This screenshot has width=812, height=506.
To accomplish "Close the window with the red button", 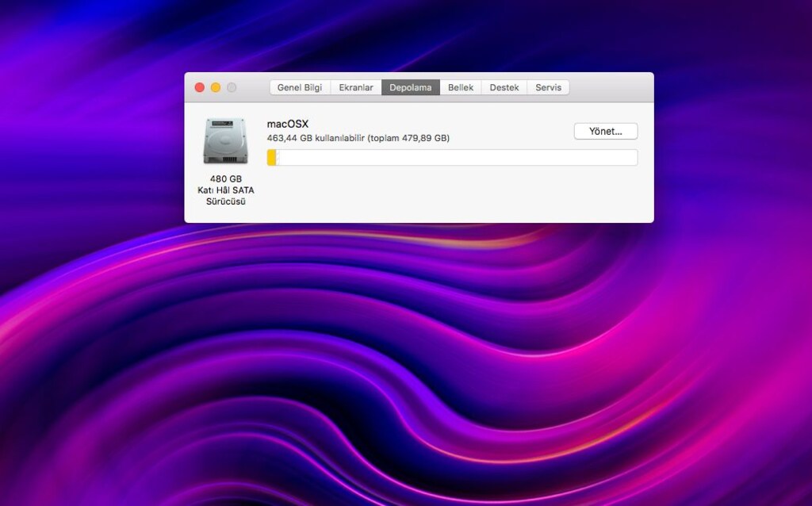I will click(199, 87).
